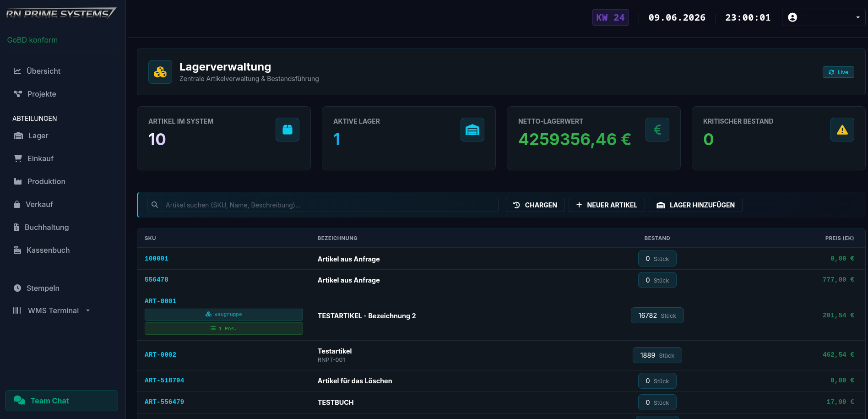This screenshot has width=868, height=419.
Task: Select 'TESTARTIKEL - Bezeichnung 2' name
Action: (367, 316)
